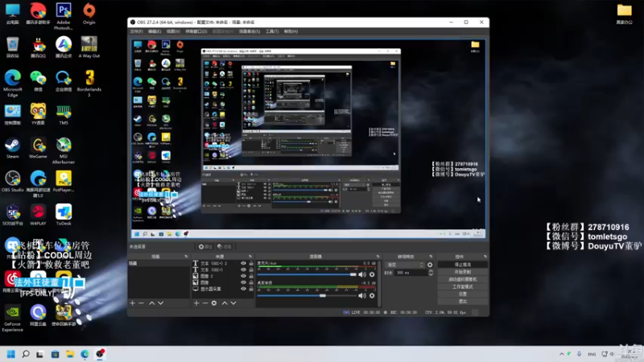Pop out the 场景 dock panel
This screenshot has width=644, height=362.
[x=186, y=257]
